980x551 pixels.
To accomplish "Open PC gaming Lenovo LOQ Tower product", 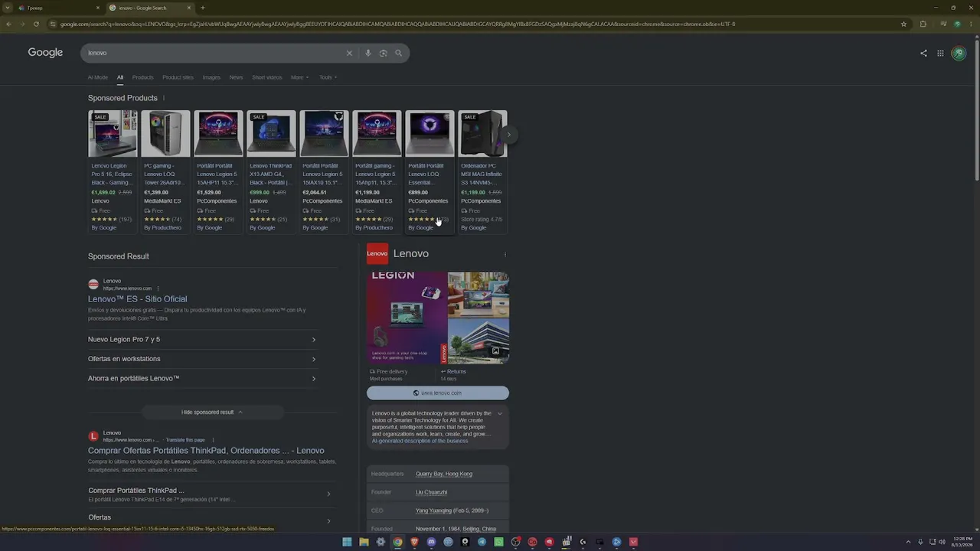I will click(x=165, y=171).
